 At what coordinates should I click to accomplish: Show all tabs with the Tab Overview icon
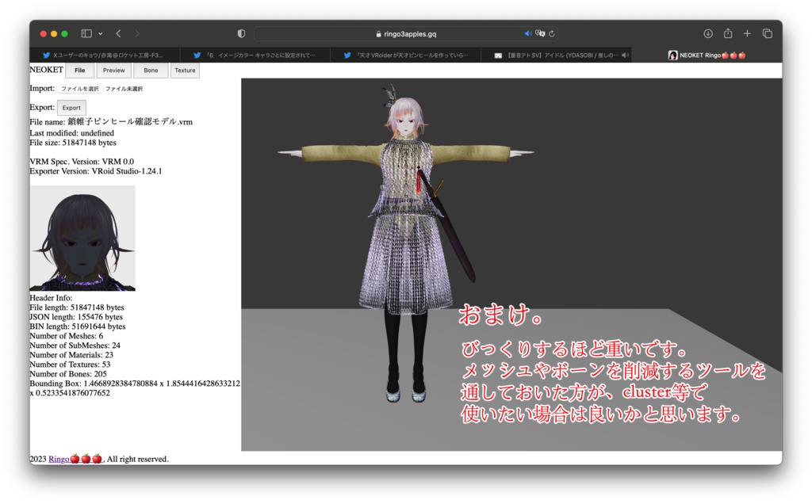point(767,33)
